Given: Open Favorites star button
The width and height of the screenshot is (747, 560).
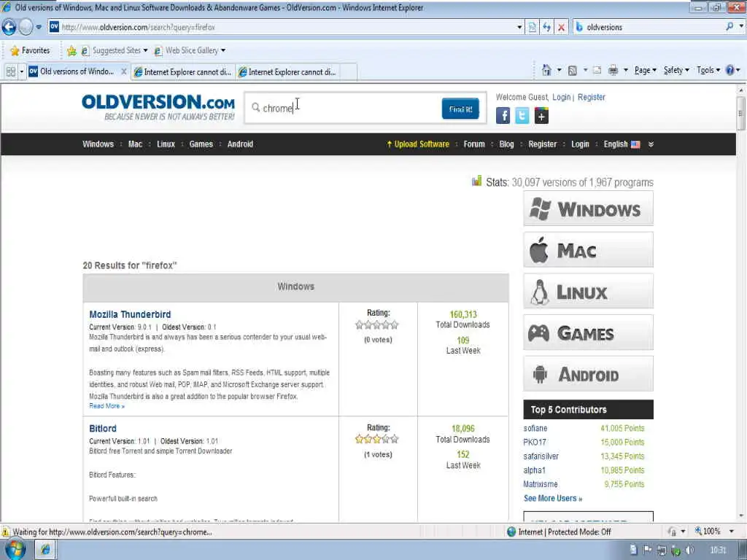Looking at the screenshot, I should (x=29, y=50).
